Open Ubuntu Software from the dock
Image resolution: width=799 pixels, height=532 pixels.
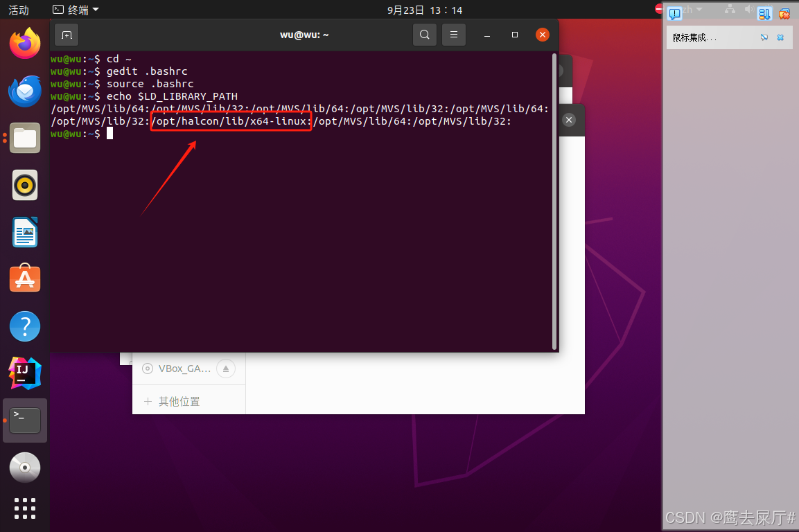click(25, 278)
